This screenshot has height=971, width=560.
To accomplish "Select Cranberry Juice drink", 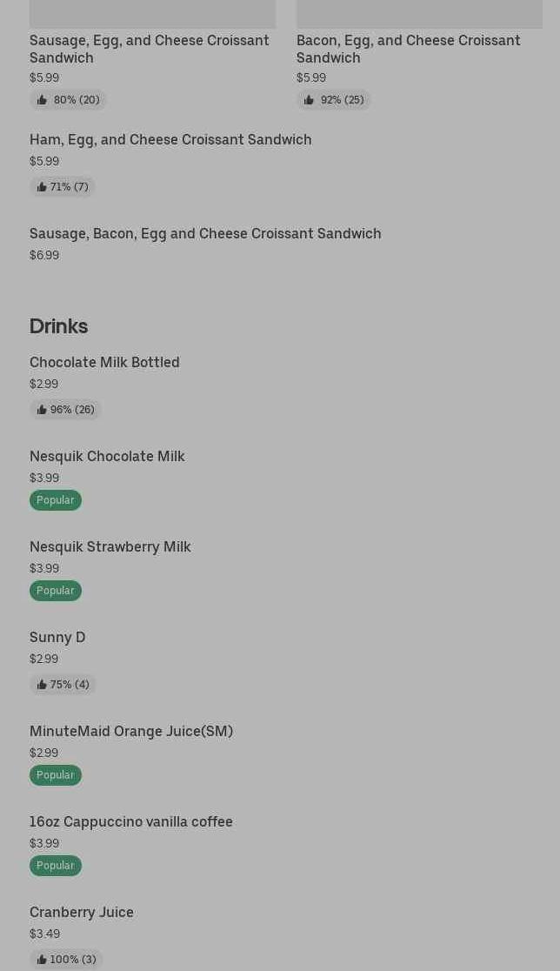I will [x=82, y=912].
